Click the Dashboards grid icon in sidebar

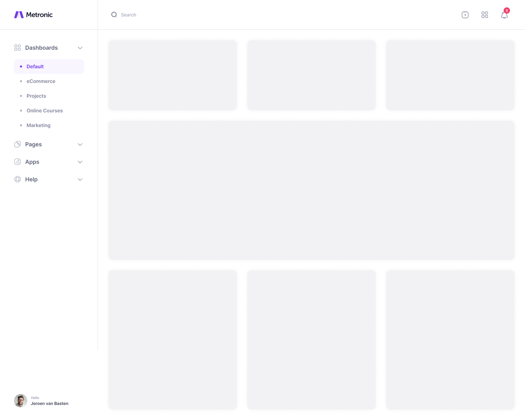(x=17, y=48)
